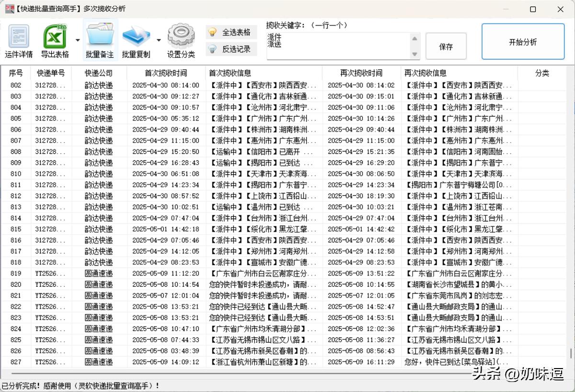The height and width of the screenshot is (392, 575).
Task: Click inside the 揽收关键字 text field
Action: pos(338,46)
